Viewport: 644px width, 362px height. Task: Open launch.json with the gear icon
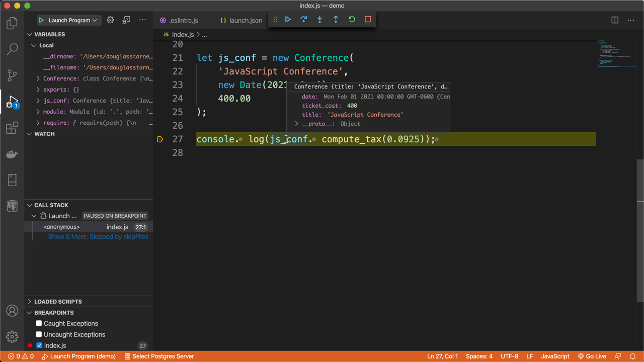tap(110, 20)
